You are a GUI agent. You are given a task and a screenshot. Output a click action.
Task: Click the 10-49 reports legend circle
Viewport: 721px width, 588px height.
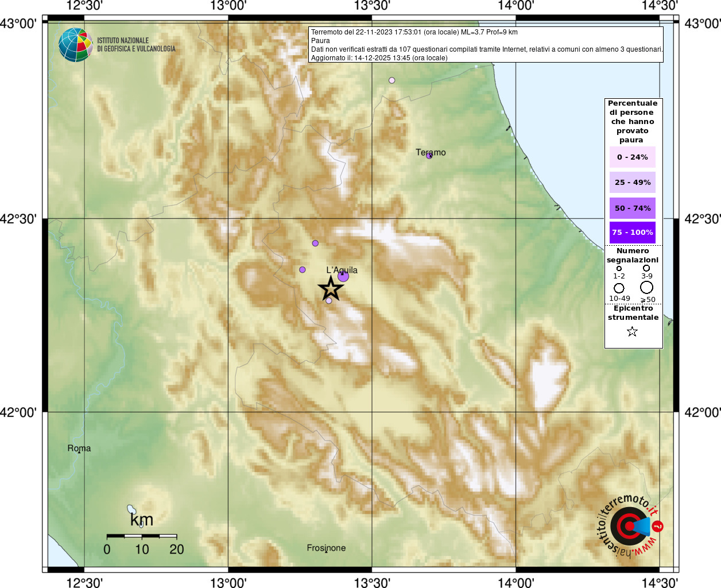point(619,288)
